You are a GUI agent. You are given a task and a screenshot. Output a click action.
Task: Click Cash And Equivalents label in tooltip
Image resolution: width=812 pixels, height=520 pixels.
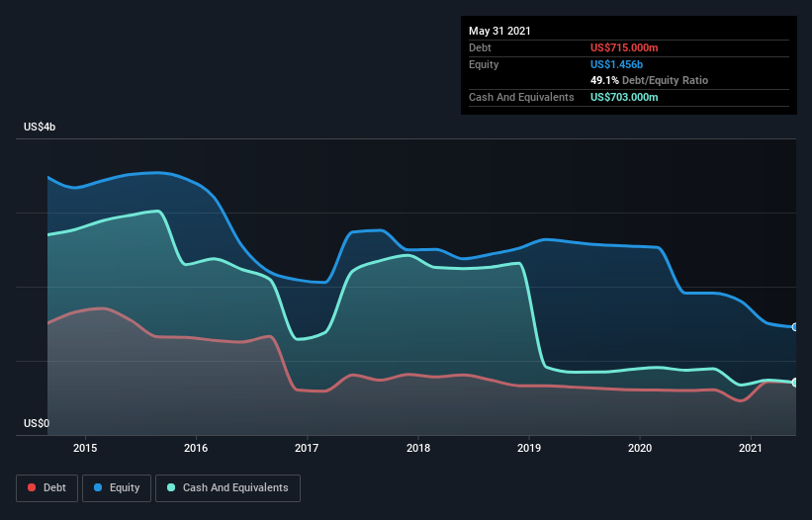pyautogui.click(x=521, y=97)
